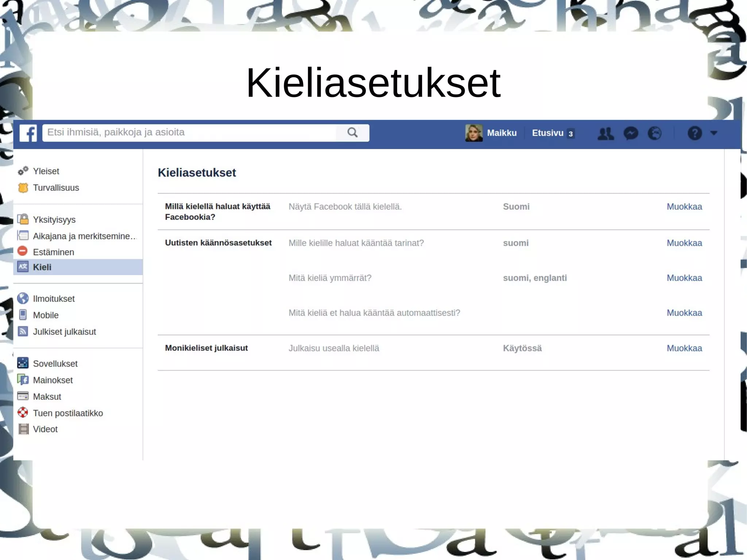Expand the account dropdown arrow
The height and width of the screenshot is (560, 747).
click(x=714, y=133)
